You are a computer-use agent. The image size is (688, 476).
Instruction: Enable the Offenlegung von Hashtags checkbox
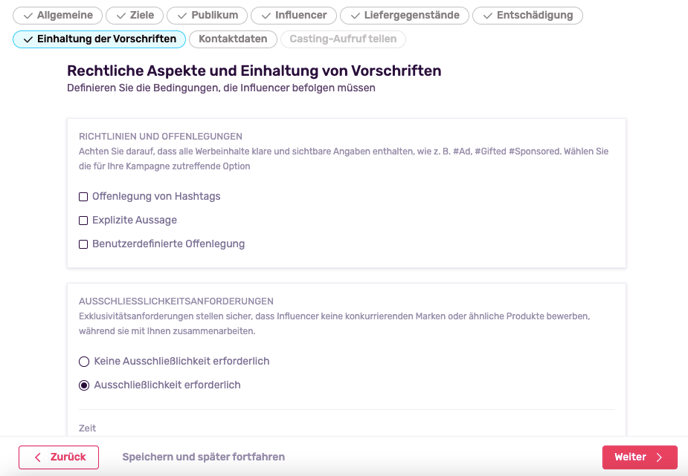83,197
